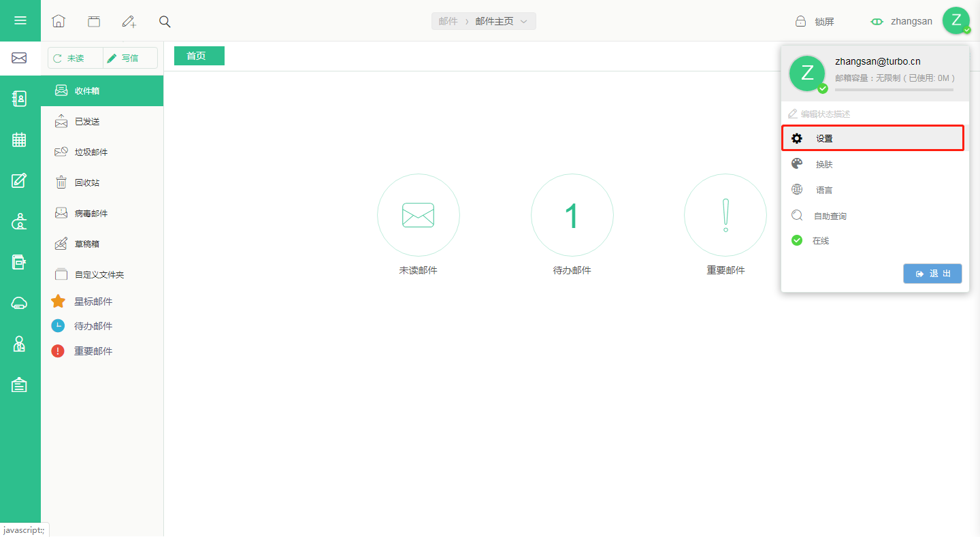Click the zhangsan username in header
Viewport: 980px width, 537px height.
(x=911, y=21)
